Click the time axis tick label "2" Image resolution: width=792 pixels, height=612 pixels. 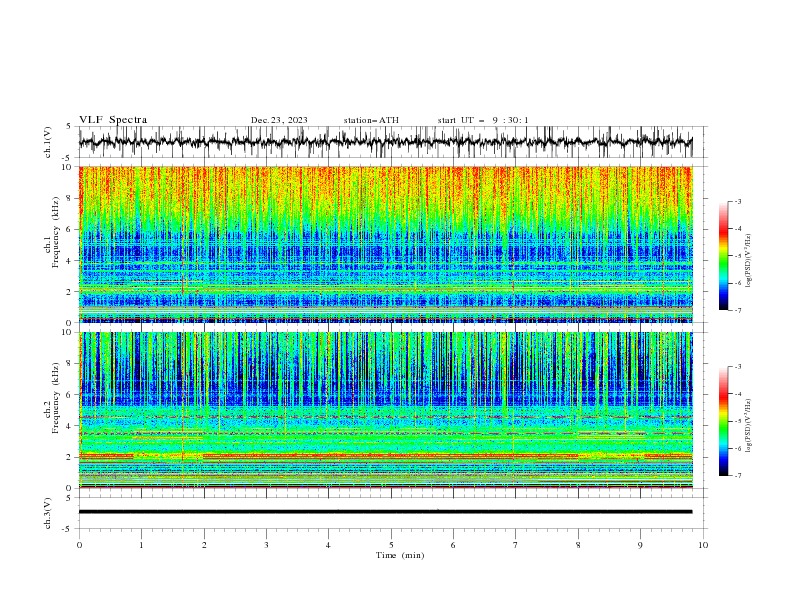click(204, 545)
